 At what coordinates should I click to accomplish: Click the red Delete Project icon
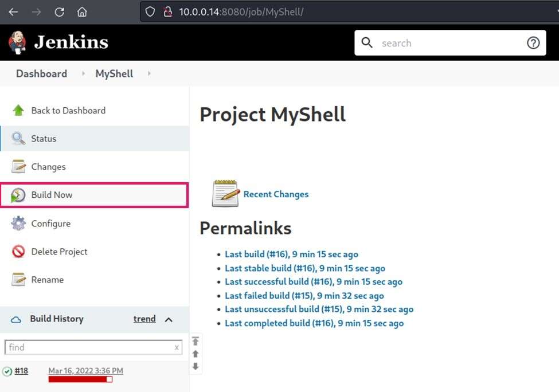(18, 252)
